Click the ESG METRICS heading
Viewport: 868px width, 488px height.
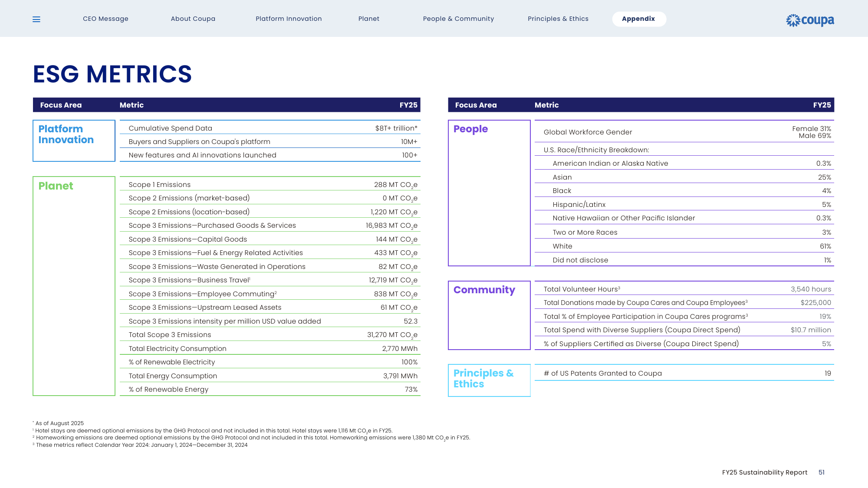pos(112,74)
